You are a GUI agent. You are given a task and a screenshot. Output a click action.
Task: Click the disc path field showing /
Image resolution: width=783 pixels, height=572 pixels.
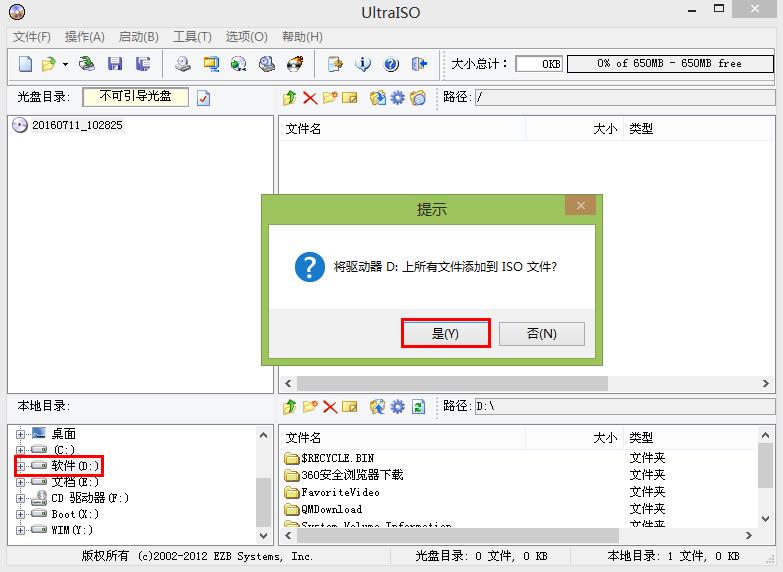(624, 97)
